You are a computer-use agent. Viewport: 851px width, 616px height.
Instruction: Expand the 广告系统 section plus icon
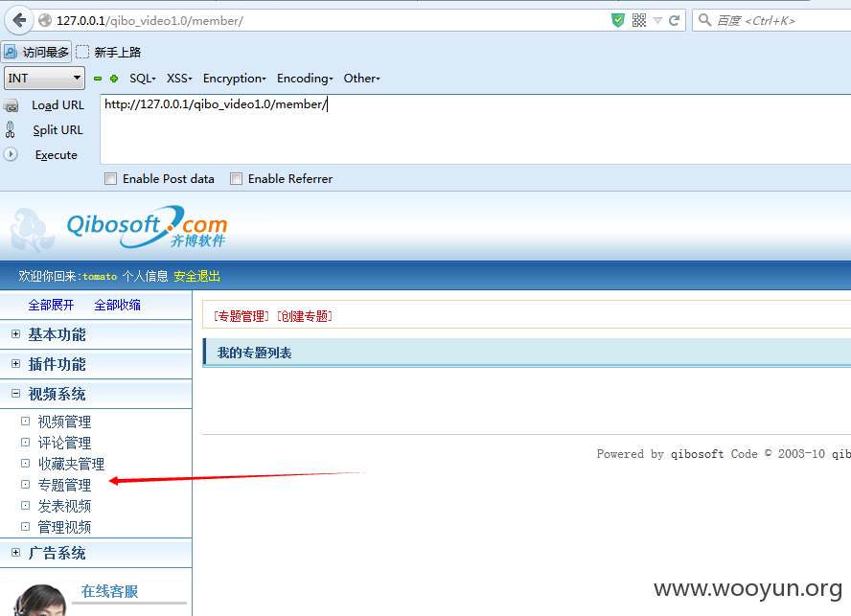(x=15, y=552)
